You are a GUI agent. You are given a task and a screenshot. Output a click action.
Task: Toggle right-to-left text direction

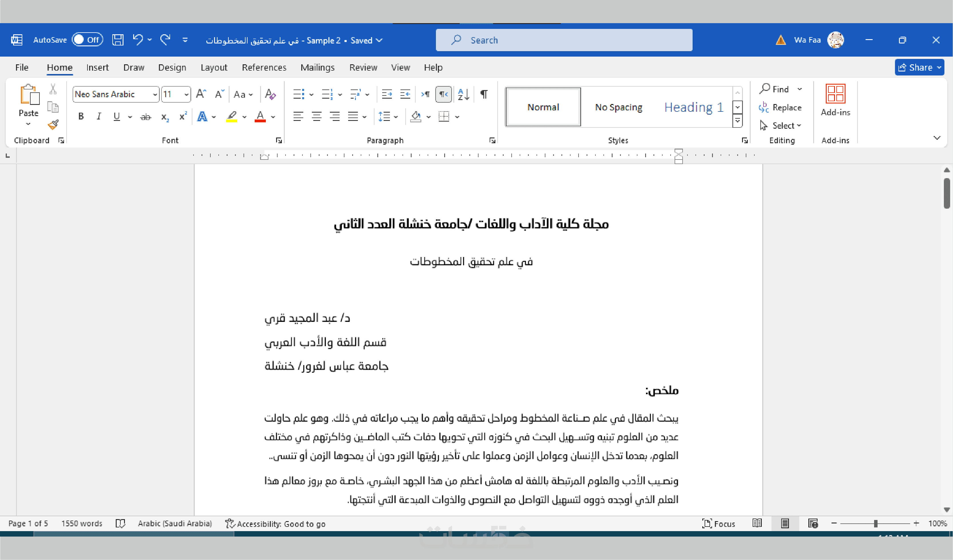[444, 94]
